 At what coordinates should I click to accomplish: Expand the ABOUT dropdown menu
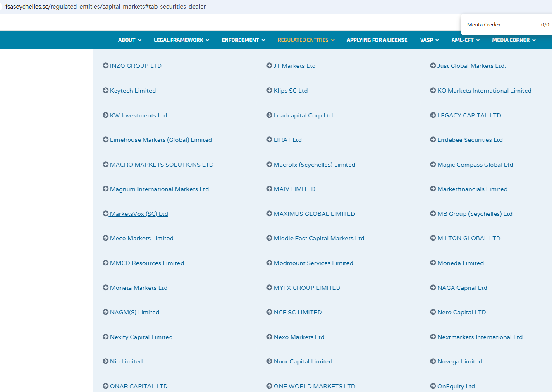[130, 40]
